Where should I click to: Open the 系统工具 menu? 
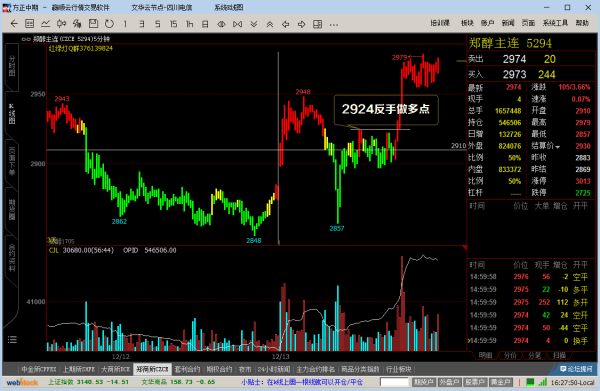(555, 23)
